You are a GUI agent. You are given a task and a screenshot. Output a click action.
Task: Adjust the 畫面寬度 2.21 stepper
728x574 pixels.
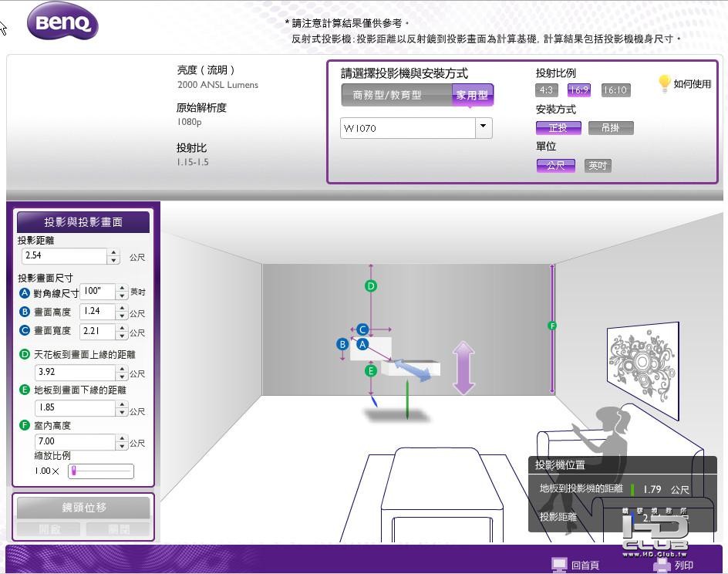click(122, 332)
